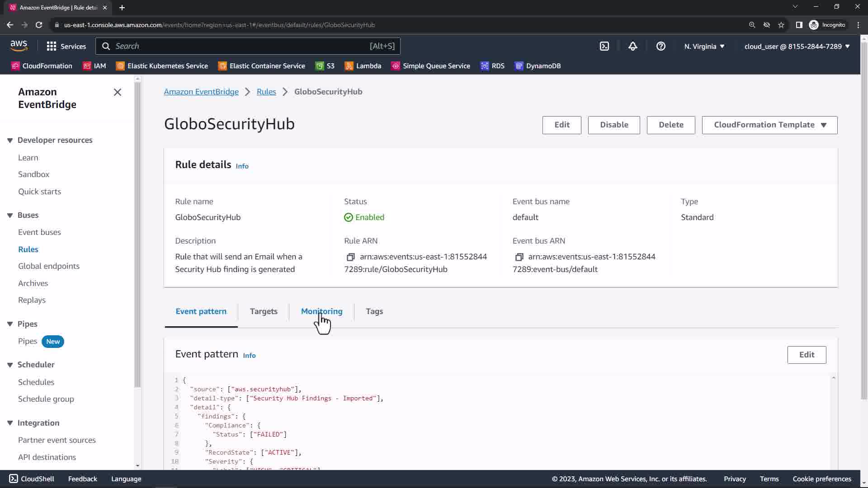Close the Amazon EventBridge side panel
The height and width of the screenshot is (488, 868).
[x=118, y=92]
